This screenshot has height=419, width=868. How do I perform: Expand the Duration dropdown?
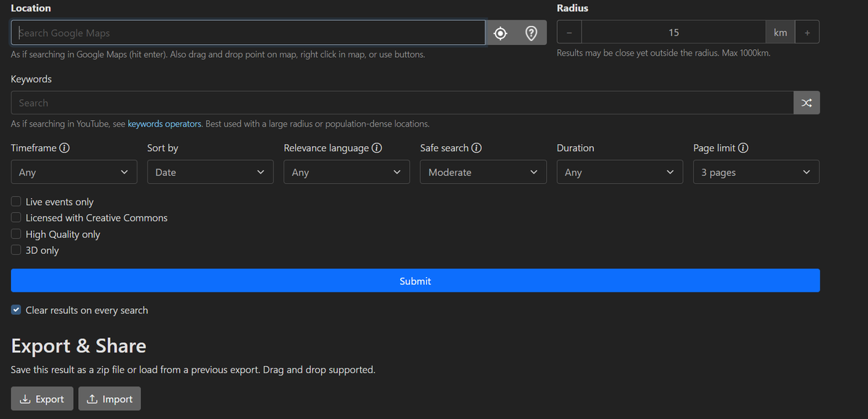point(620,172)
